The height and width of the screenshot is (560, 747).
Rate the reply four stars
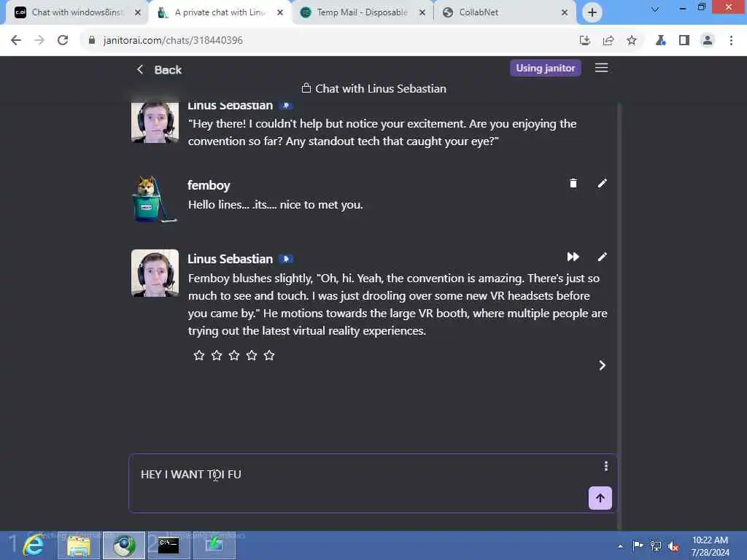(x=252, y=355)
